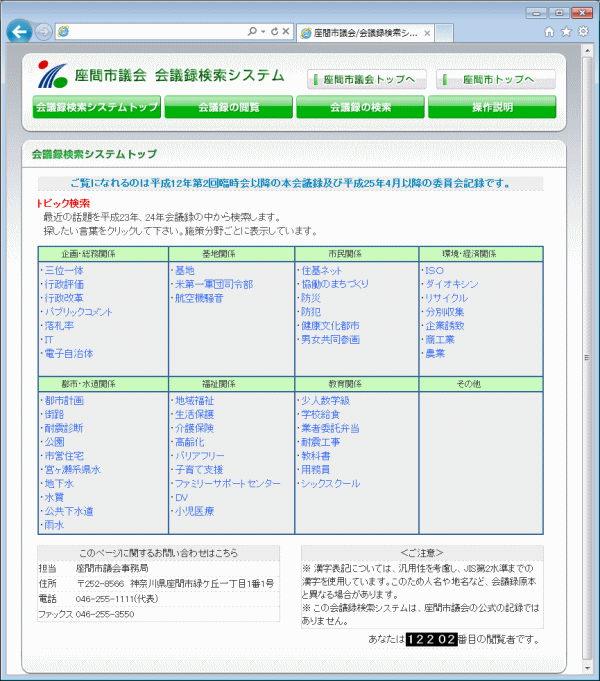The image size is (600, 681).
Task: Click the 宮ヶ瀬系県水 topic link
Action: tap(73, 469)
